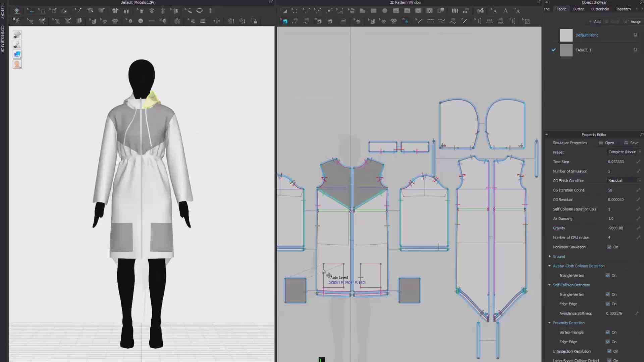Click the save icon beside Default Fabric
The width and height of the screenshot is (644, 362).
pos(635,35)
